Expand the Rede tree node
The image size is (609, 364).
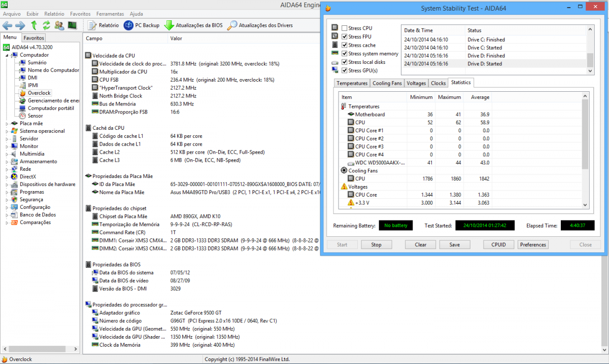7,169
